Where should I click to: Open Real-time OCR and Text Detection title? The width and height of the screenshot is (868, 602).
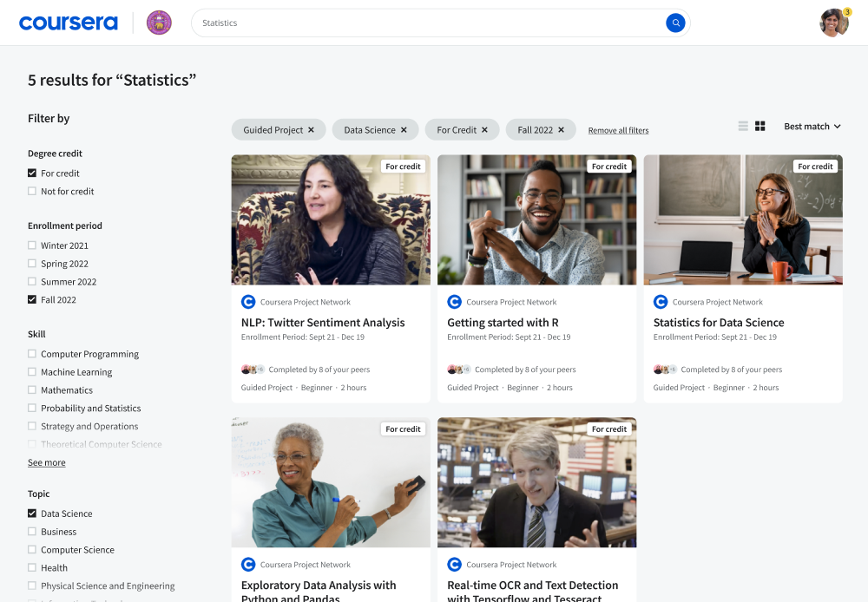click(x=533, y=592)
